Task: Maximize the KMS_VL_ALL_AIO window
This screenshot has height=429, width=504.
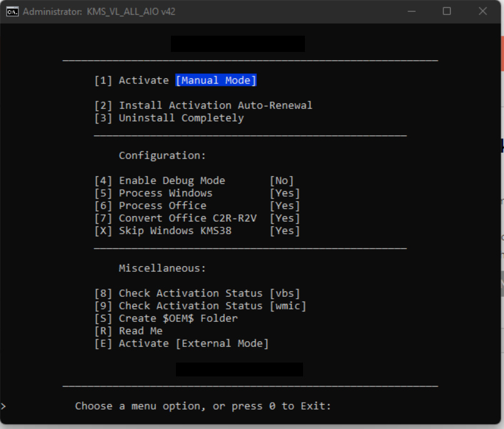Action: pyautogui.click(x=447, y=11)
